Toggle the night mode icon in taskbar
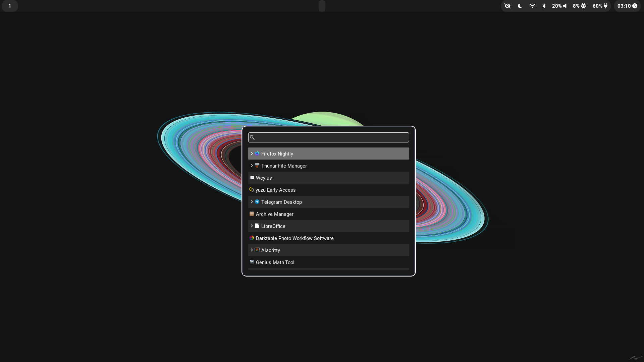The height and width of the screenshot is (362, 644). [520, 6]
